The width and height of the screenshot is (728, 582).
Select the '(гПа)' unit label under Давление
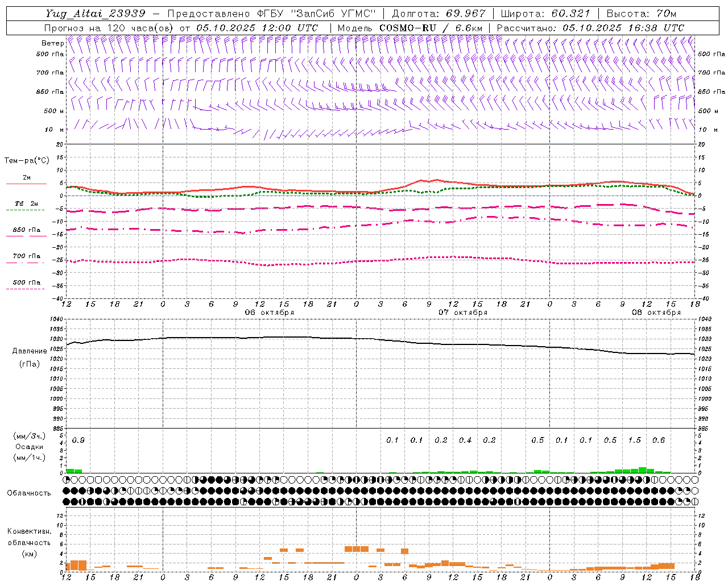tap(30, 364)
